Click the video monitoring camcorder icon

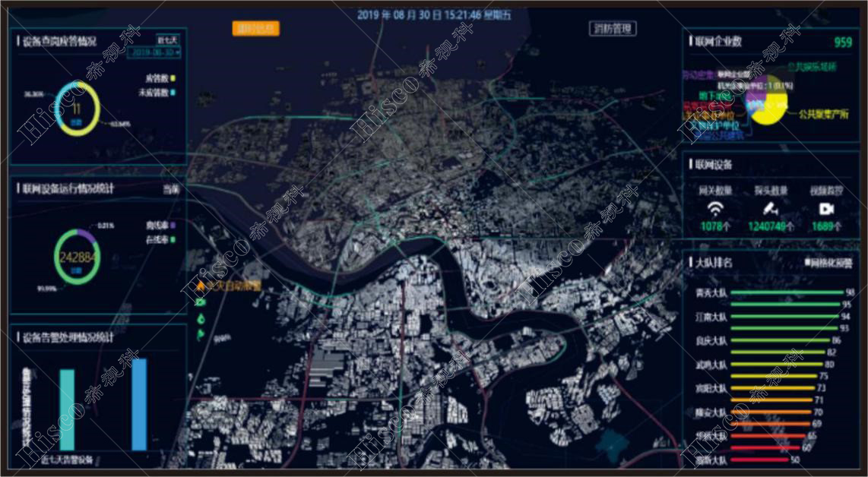click(826, 208)
